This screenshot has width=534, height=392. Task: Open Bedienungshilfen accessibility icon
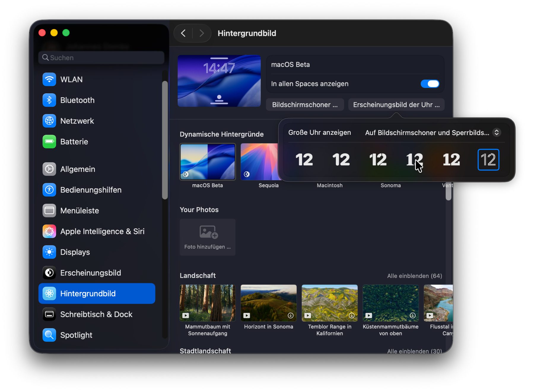pos(49,190)
